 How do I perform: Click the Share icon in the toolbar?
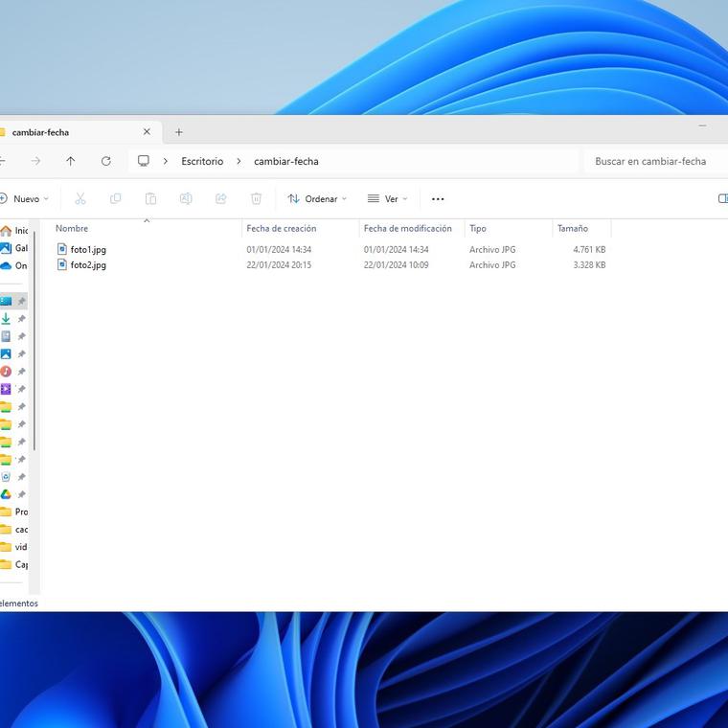pyautogui.click(x=221, y=198)
